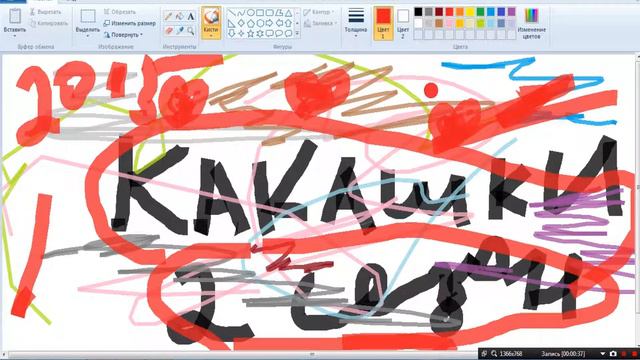
Task: Choose the Left arrow shape
Action: click(x=279, y=23)
